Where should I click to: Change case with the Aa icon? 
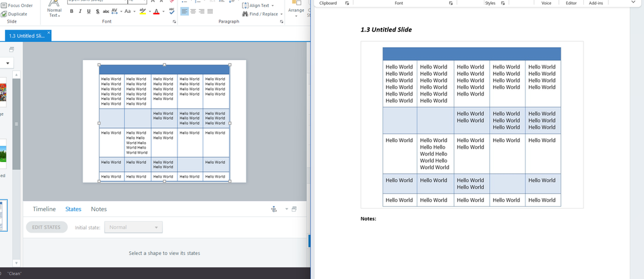[128, 12]
